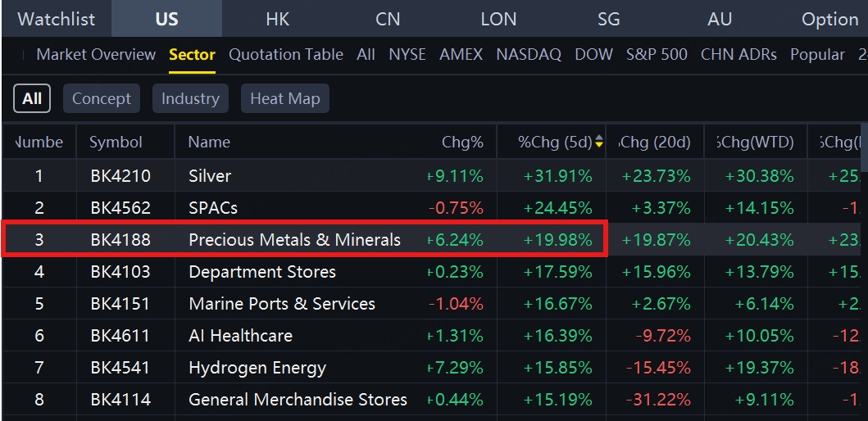868x421 pixels.
Task: Select the All sector filter button
Action: click(x=32, y=98)
